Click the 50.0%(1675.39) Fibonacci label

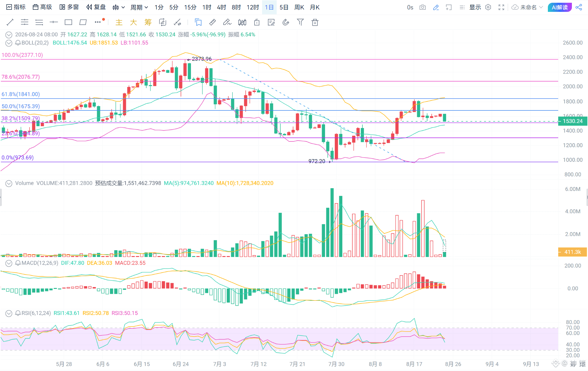tap(21, 106)
